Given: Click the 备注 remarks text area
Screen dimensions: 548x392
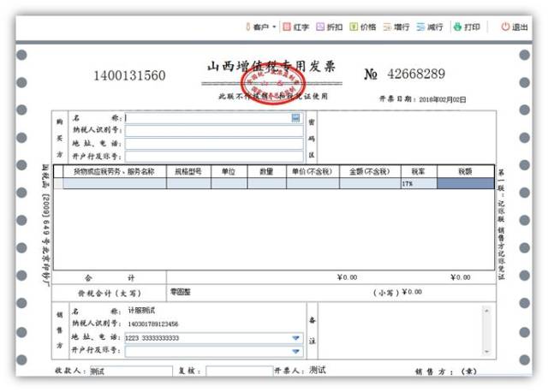Looking at the screenshot, I should 407,329.
